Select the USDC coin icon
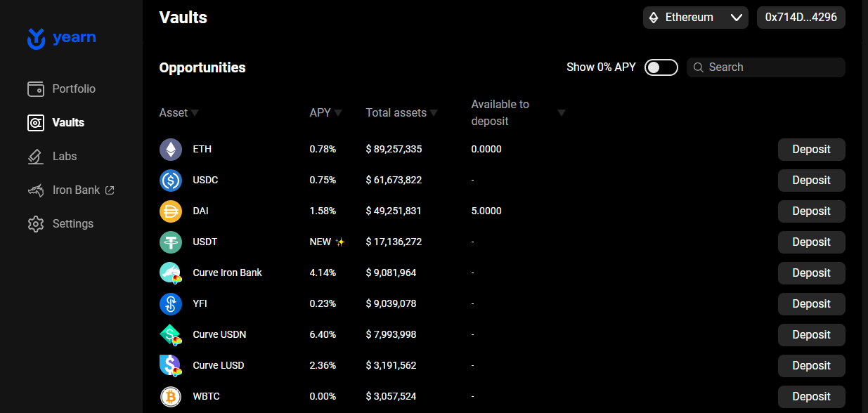This screenshot has height=413, width=868. [x=171, y=180]
